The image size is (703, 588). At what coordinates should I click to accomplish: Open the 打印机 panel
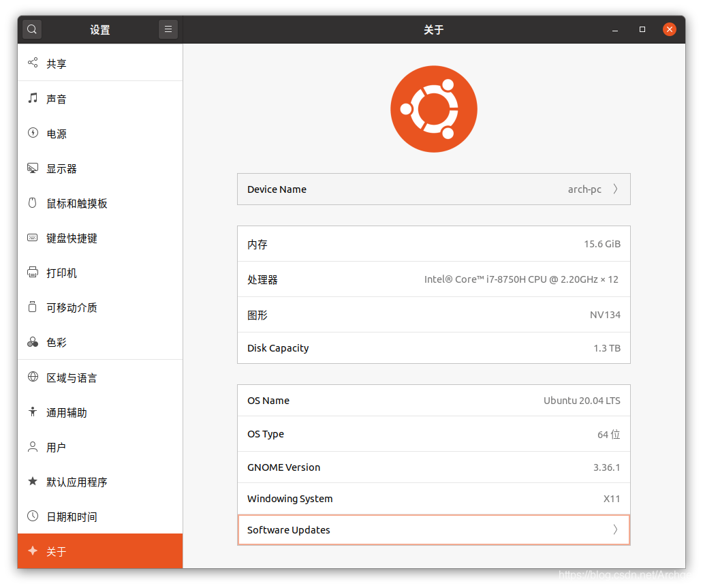(x=100, y=273)
